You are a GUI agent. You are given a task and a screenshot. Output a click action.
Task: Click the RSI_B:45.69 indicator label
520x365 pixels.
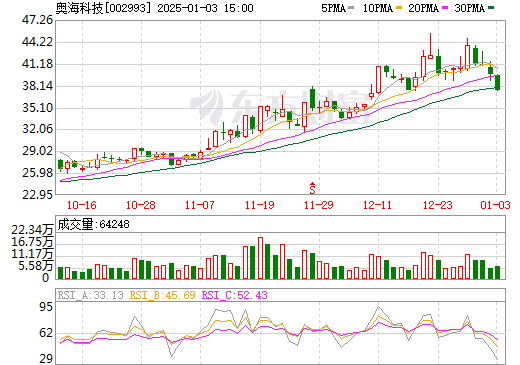[162, 295]
